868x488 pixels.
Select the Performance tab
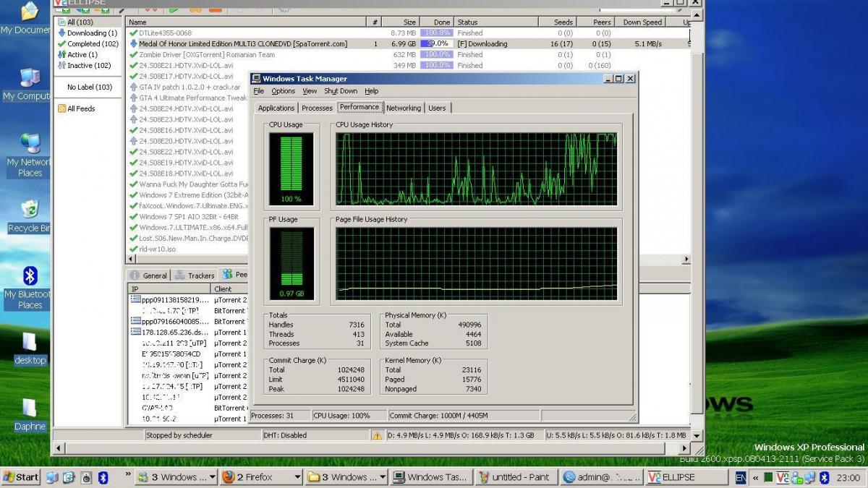coord(359,107)
